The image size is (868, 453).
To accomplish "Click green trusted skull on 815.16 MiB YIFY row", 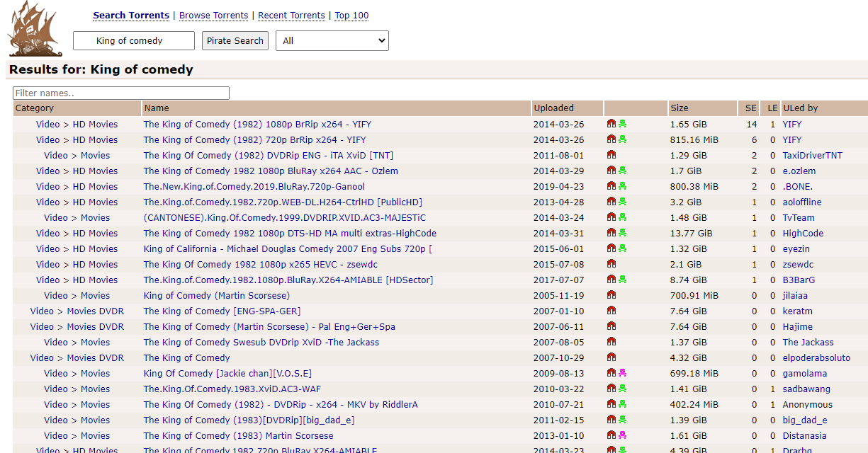I will coord(622,139).
